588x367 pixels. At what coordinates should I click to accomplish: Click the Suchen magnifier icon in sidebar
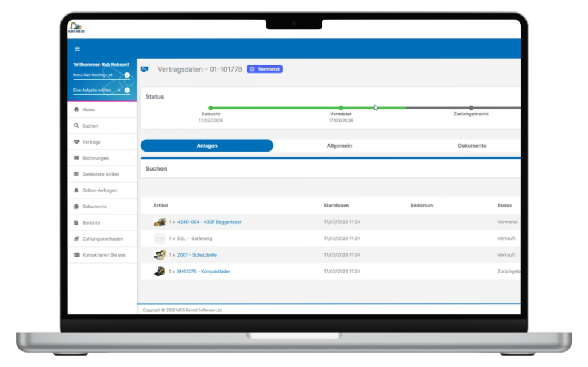tap(76, 126)
